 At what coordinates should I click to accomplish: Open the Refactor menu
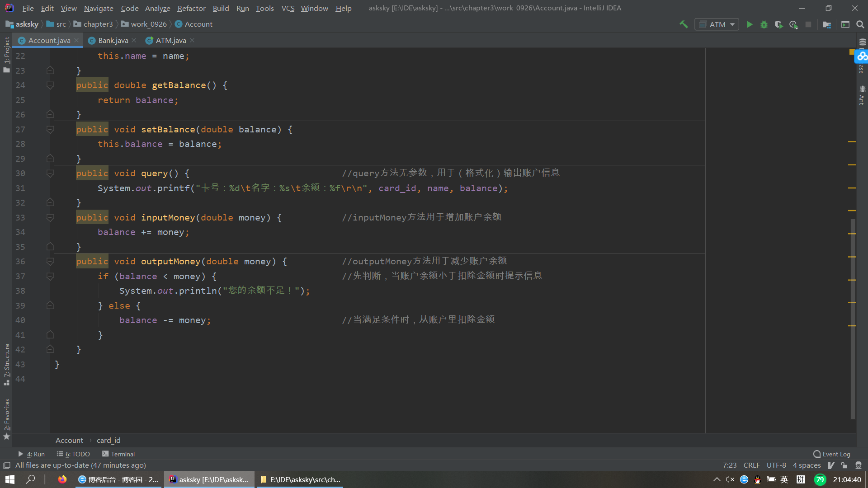191,8
